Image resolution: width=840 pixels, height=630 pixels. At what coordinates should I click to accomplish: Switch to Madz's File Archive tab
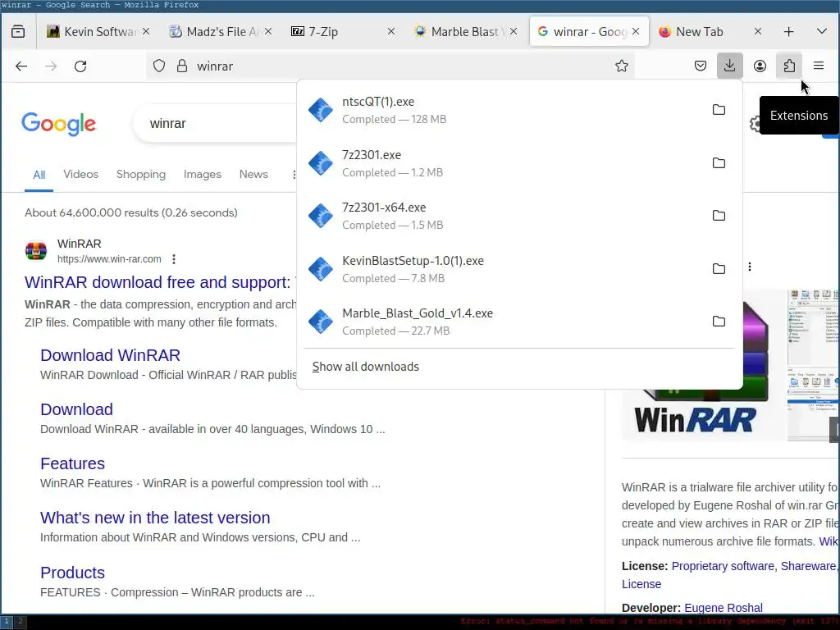pos(221,32)
